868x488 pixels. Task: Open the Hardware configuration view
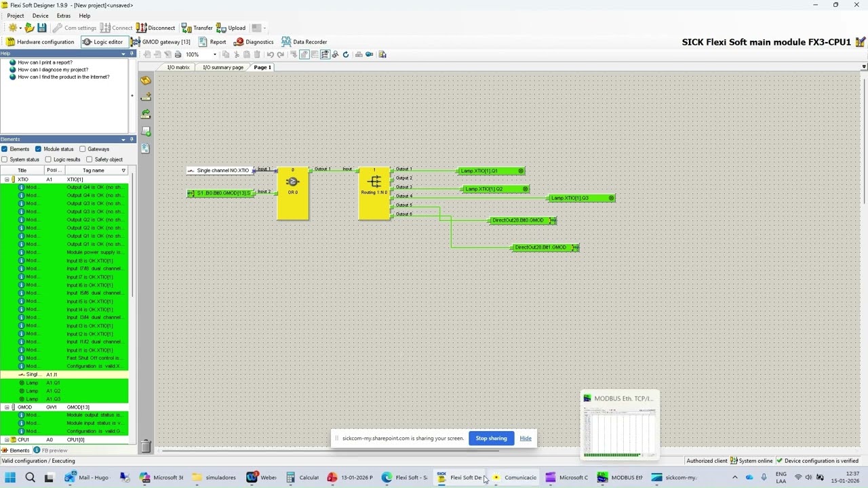pos(40,42)
